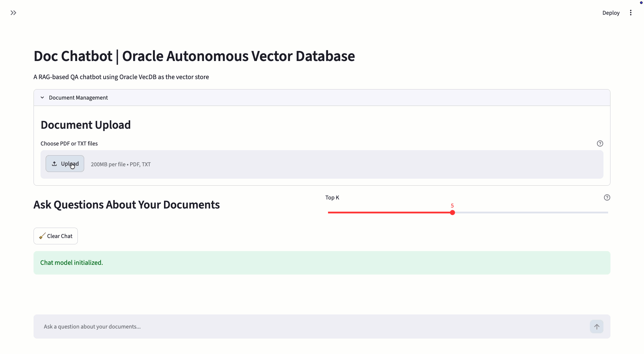Expand the sidebar with double-chevron icon

pyautogui.click(x=13, y=13)
